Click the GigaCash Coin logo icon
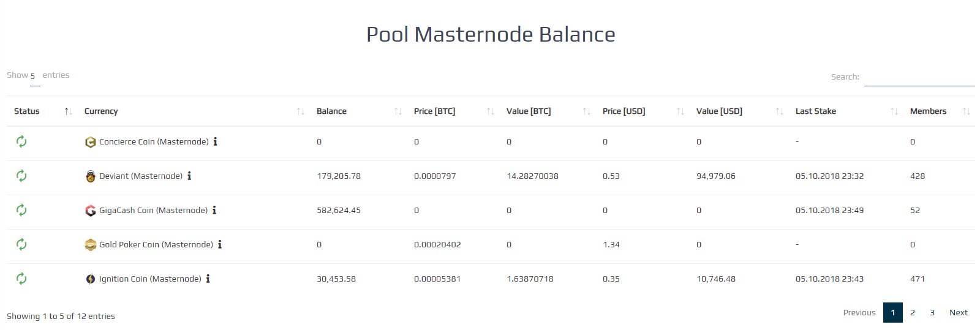The image size is (980, 330). [91, 211]
